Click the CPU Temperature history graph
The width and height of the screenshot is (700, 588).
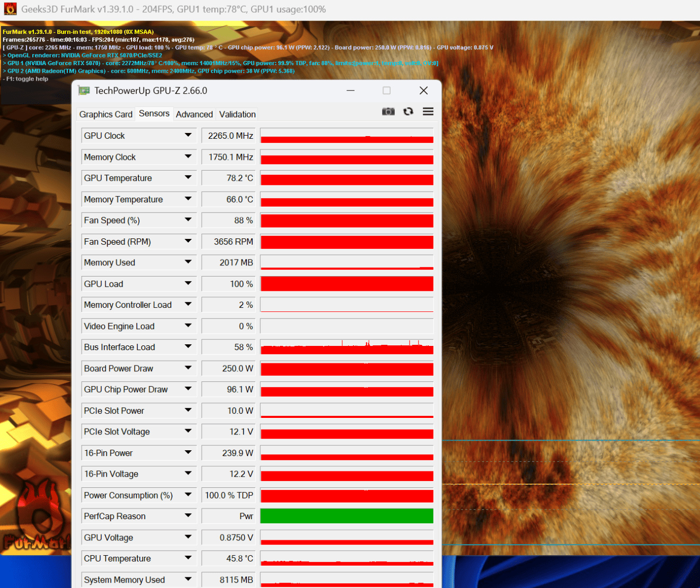coord(347,558)
